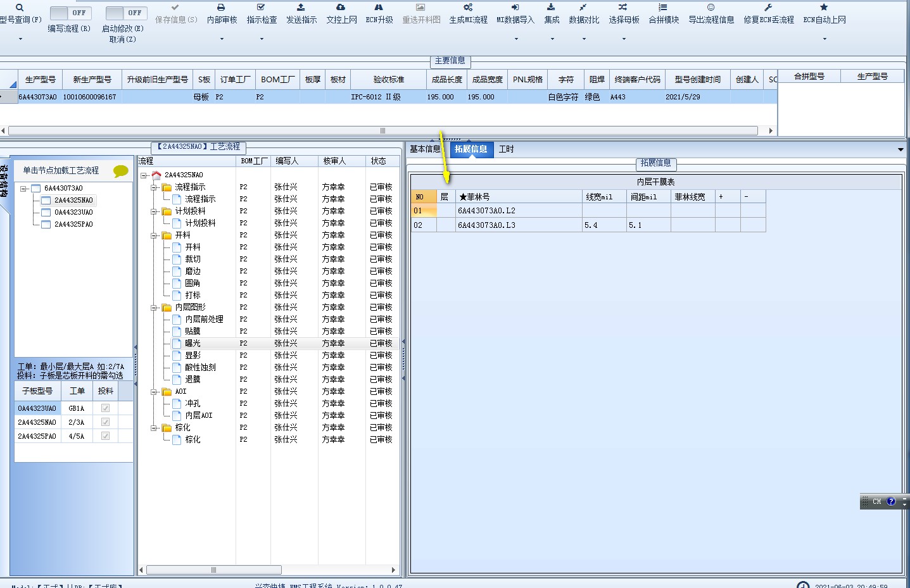Collapse the 开料 tree node
910x588 pixels.
(154, 235)
